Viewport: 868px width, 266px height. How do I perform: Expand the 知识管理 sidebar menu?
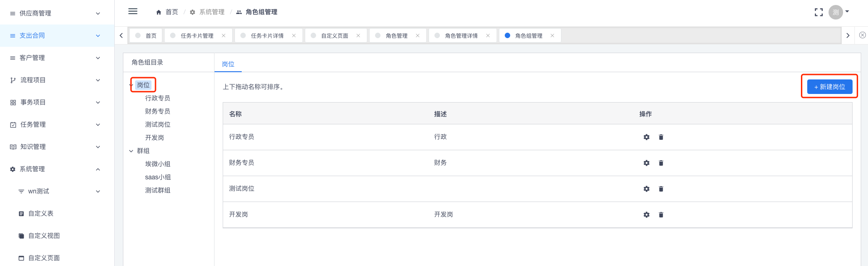[57, 147]
